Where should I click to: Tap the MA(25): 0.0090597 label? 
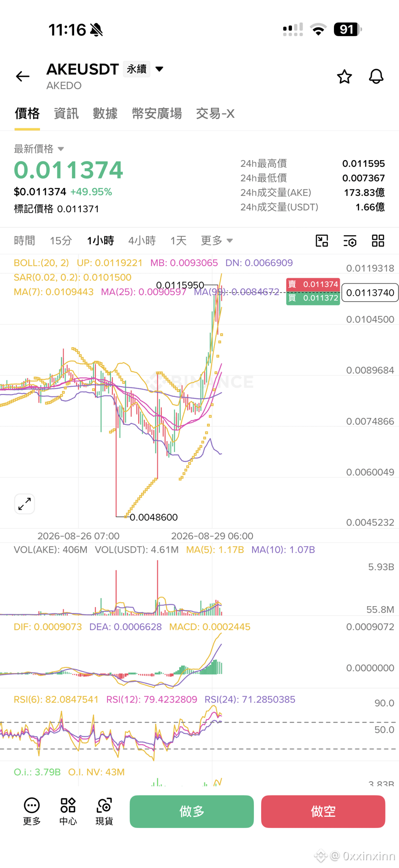click(x=144, y=292)
